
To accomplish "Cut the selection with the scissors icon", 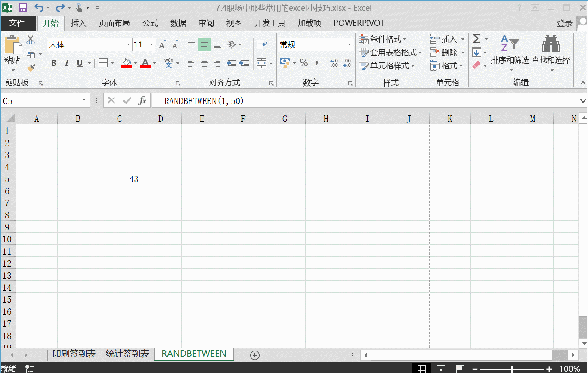I will pyautogui.click(x=31, y=40).
